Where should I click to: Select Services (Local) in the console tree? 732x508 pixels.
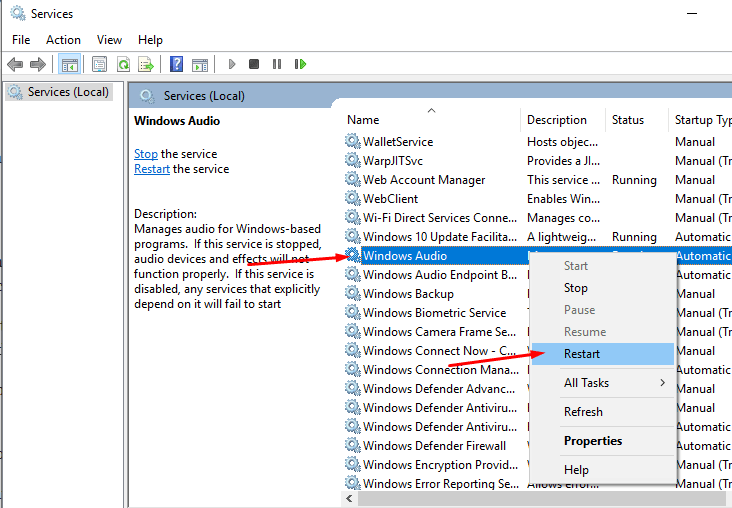click(68, 92)
